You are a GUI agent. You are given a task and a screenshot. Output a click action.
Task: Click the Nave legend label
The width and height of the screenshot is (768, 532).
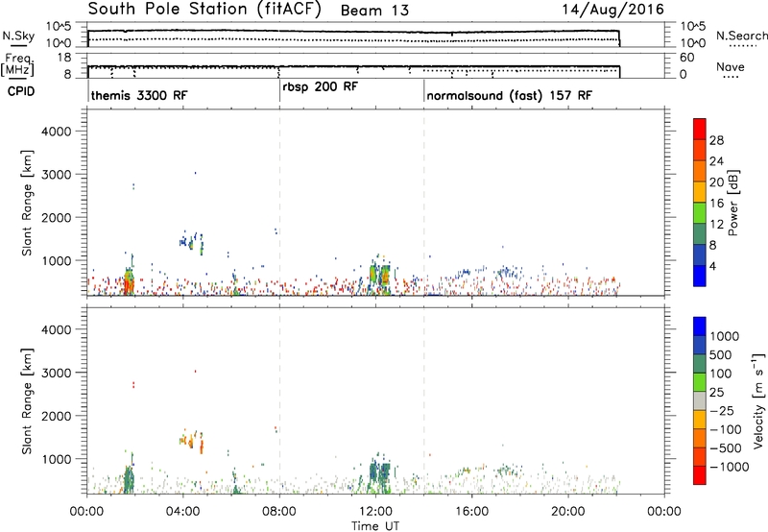pos(731,66)
